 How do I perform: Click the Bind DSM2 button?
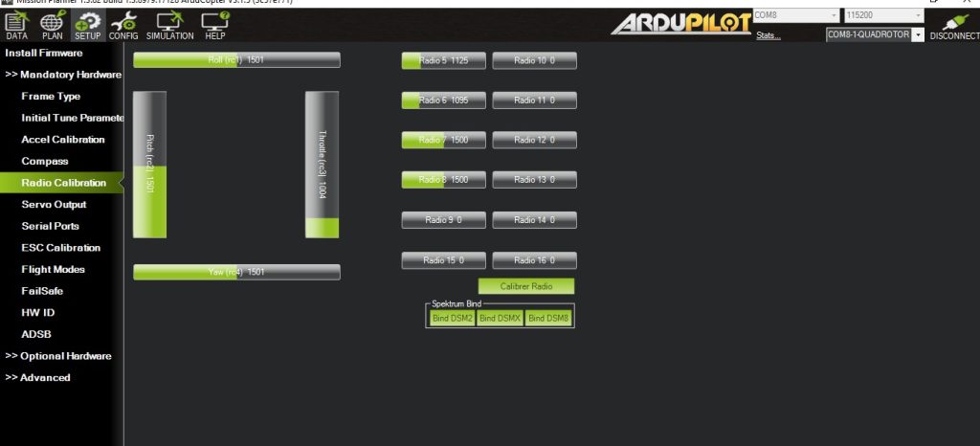click(452, 318)
